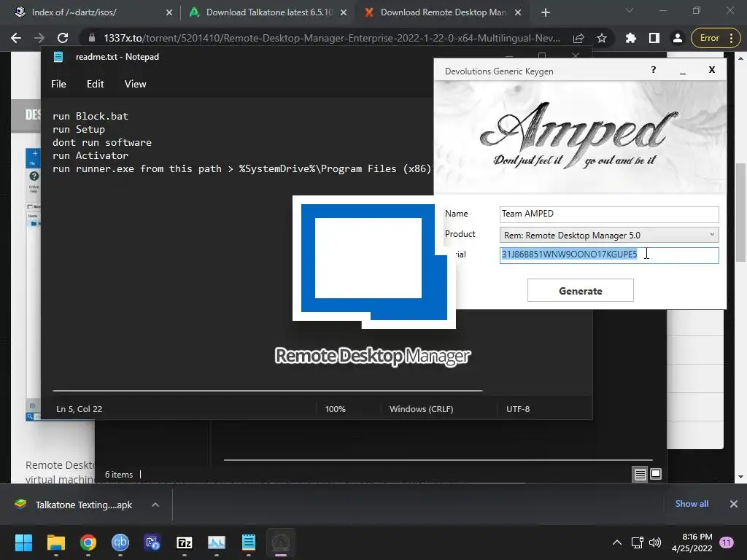Image resolution: width=747 pixels, height=560 pixels.
Task: Go forward in Chrome
Action: coord(39,38)
